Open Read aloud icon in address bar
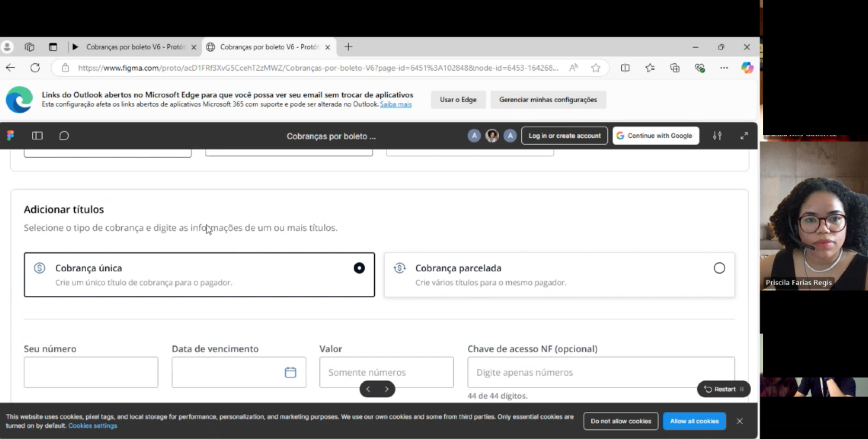Screen dimensions: 868x439 (x=573, y=68)
